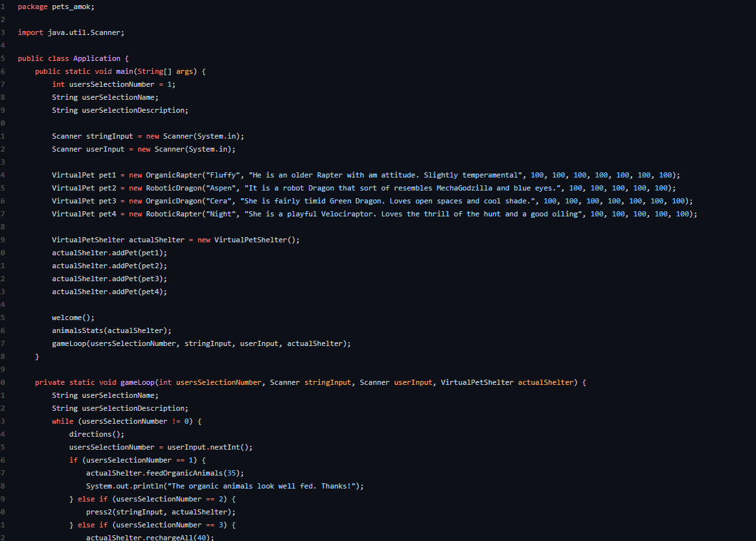This screenshot has width=756, height=541.
Task: Click the 'RoboticDragon' constructor name
Action: (174, 188)
